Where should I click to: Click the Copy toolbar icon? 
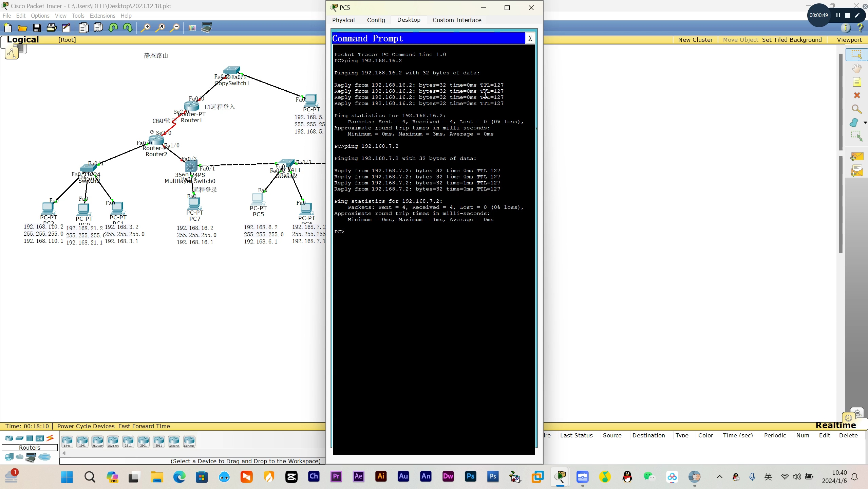coord(83,28)
